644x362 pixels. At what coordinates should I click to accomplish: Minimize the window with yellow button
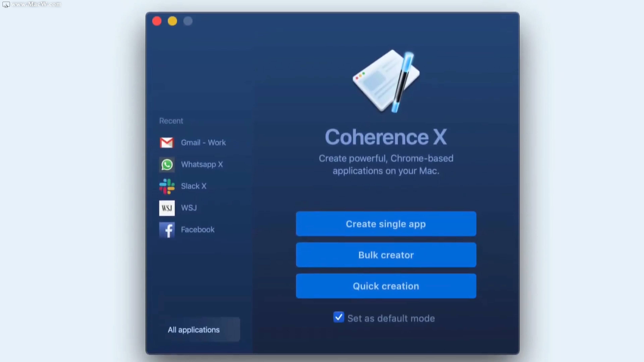click(x=172, y=21)
